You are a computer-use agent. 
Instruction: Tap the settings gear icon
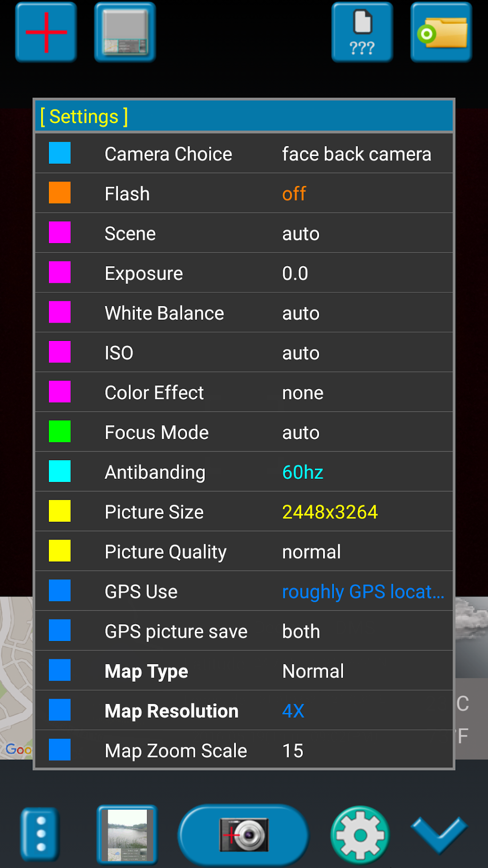pos(360,834)
